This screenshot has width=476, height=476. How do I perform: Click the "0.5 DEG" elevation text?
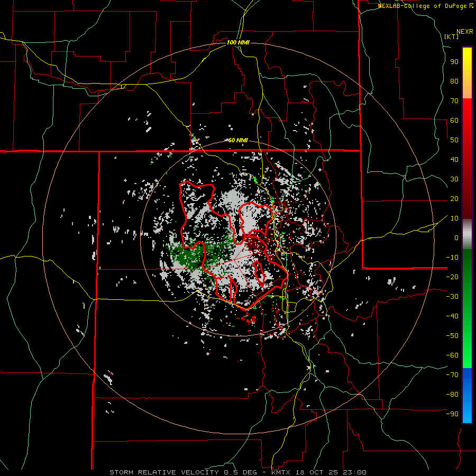(x=241, y=472)
